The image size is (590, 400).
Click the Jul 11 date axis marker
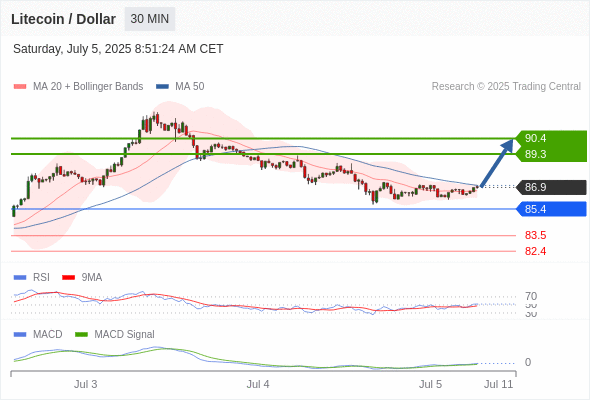[x=498, y=384]
